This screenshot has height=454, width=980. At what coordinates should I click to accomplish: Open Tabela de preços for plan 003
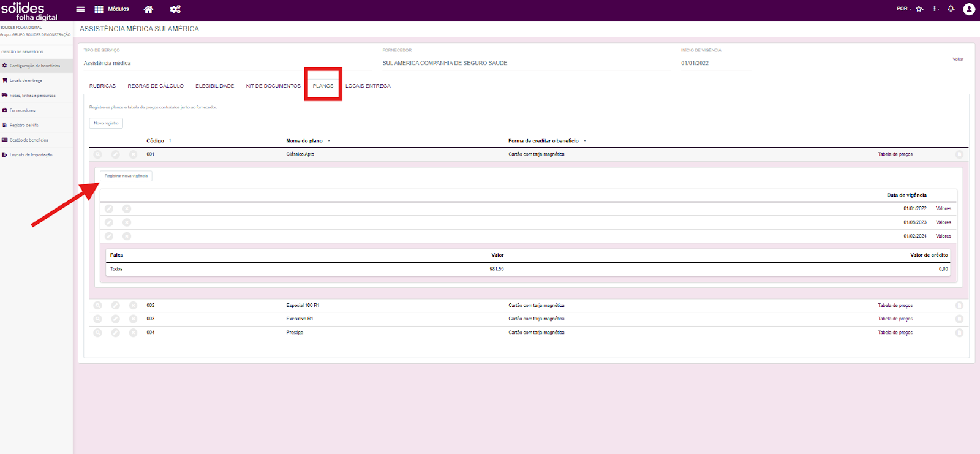(x=895, y=319)
